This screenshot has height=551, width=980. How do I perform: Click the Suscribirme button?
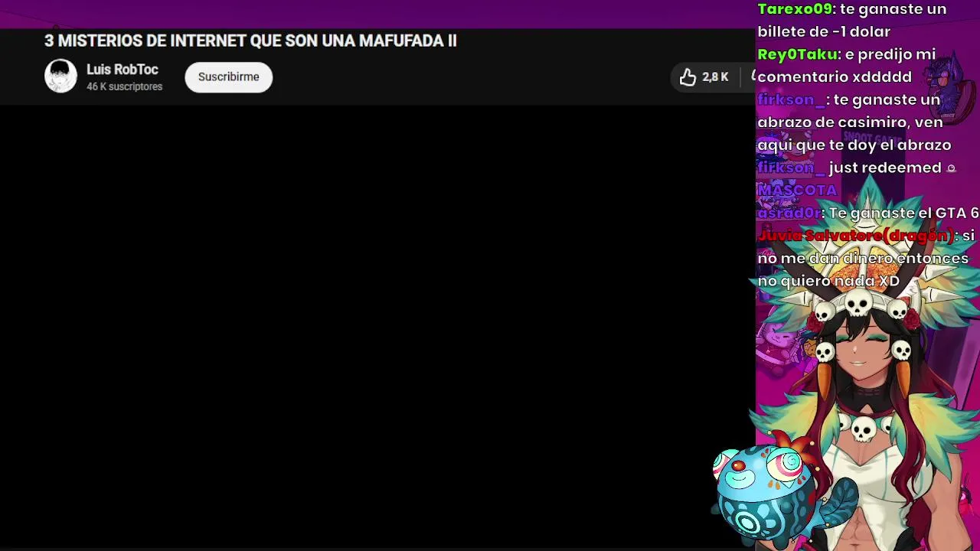point(228,77)
